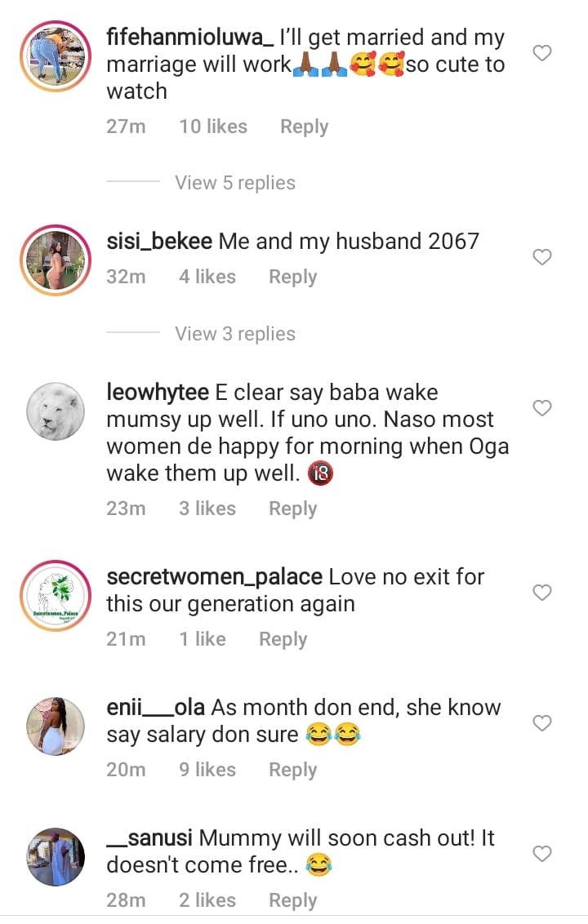Like fifehanmioluwa_'s comment with heart icon
This screenshot has width=588, height=924.
pos(542,54)
